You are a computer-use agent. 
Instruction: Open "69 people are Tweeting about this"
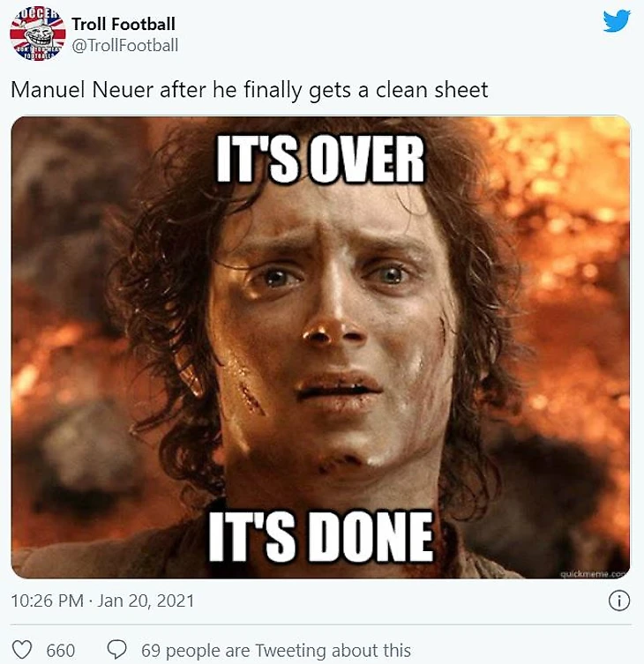coord(275,651)
